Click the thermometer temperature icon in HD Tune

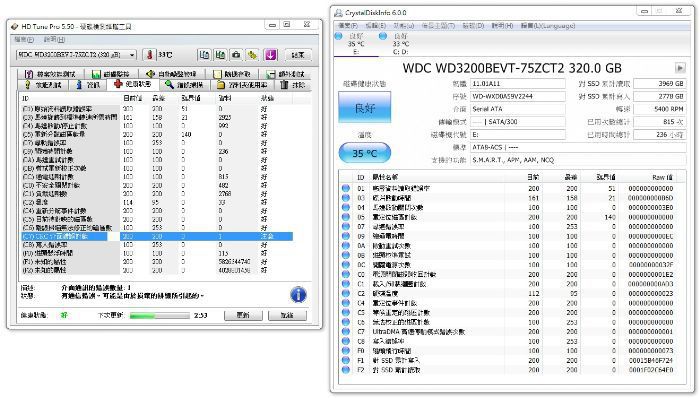(x=150, y=55)
